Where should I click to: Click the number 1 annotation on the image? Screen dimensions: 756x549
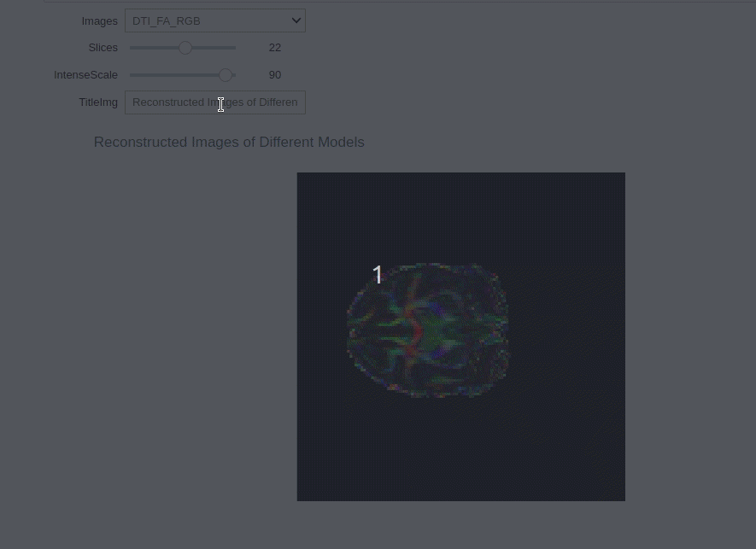pyautogui.click(x=378, y=275)
